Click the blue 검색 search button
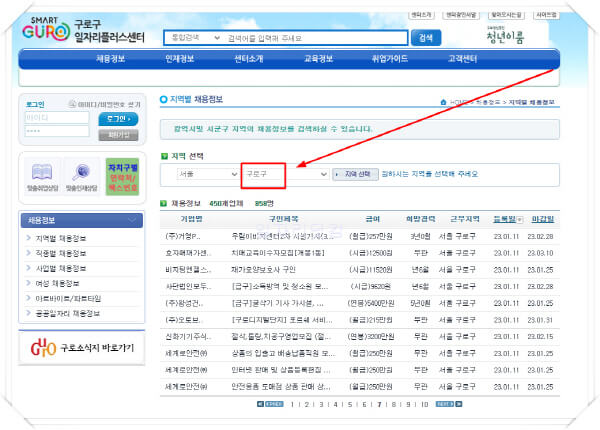Image resolution: width=600 pixels, height=430 pixels. point(426,37)
